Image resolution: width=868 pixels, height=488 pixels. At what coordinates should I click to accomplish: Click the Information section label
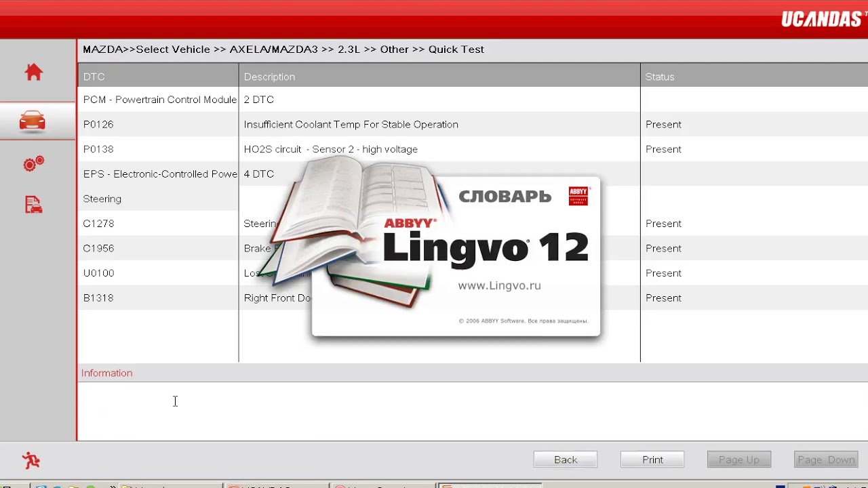coord(106,373)
